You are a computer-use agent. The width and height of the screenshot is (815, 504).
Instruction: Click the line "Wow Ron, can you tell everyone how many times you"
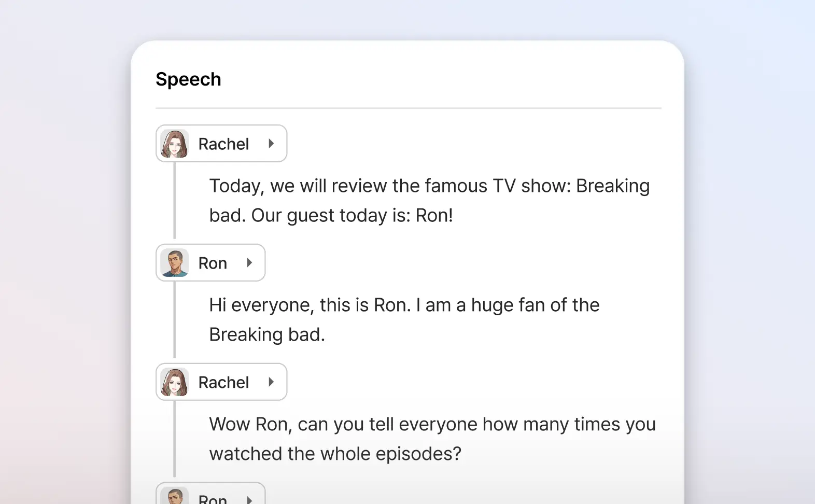[432, 425]
